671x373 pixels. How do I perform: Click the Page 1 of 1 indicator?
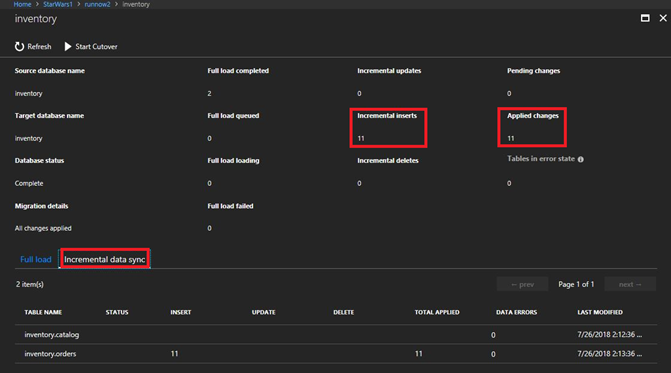(576, 284)
